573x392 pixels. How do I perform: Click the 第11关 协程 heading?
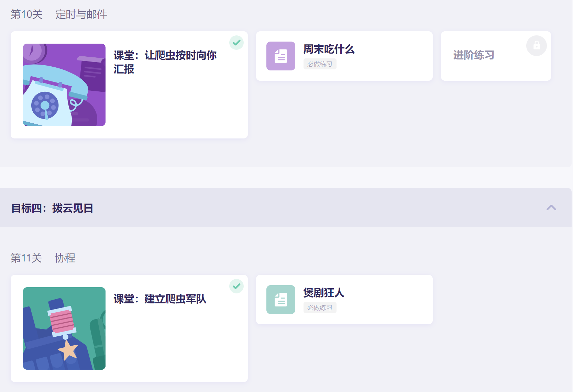43,258
